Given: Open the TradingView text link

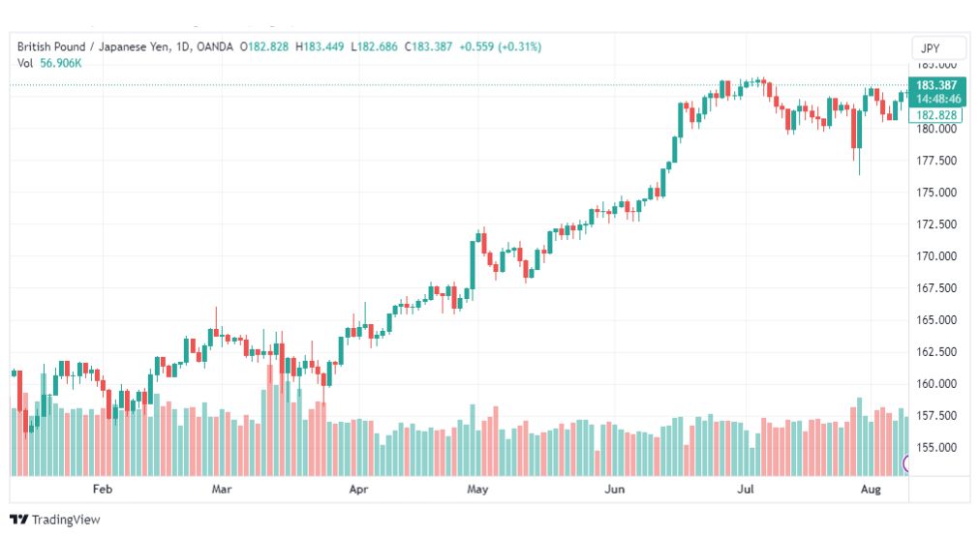Looking at the screenshot, I should click(66, 520).
